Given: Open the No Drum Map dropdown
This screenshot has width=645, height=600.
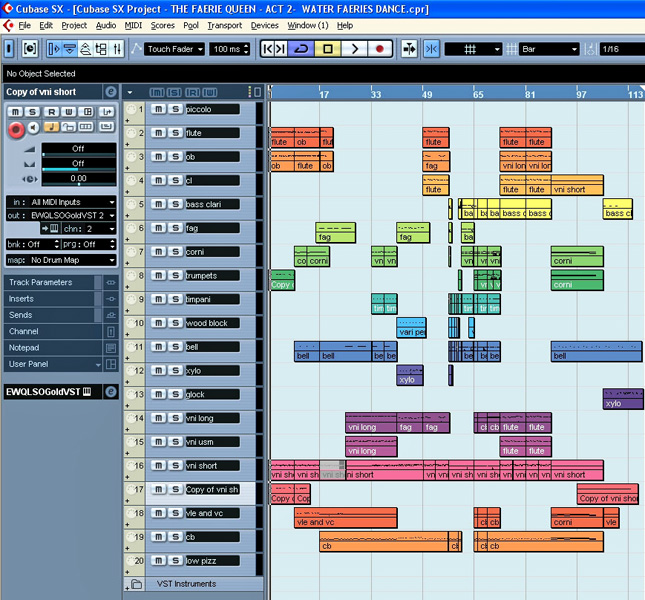Looking at the screenshot, I should click(x=61, y=260).
